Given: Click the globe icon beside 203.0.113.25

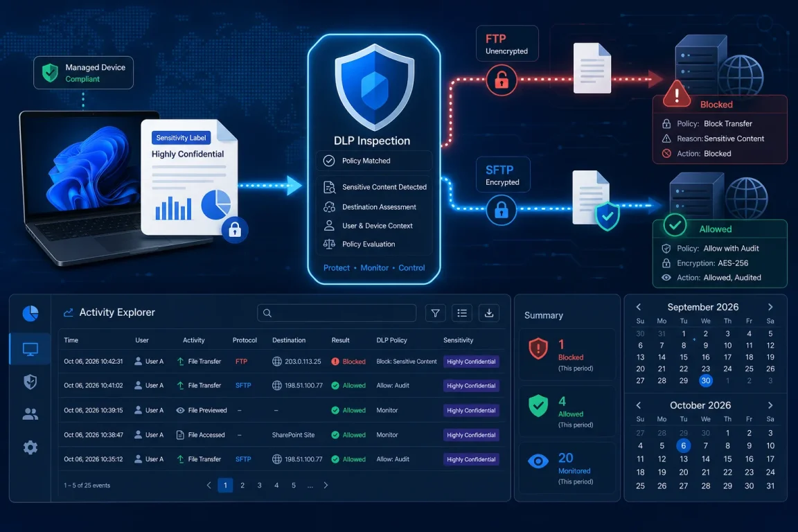Looking at the screenshot, I should pyautogui.click(x=277, y=362).
